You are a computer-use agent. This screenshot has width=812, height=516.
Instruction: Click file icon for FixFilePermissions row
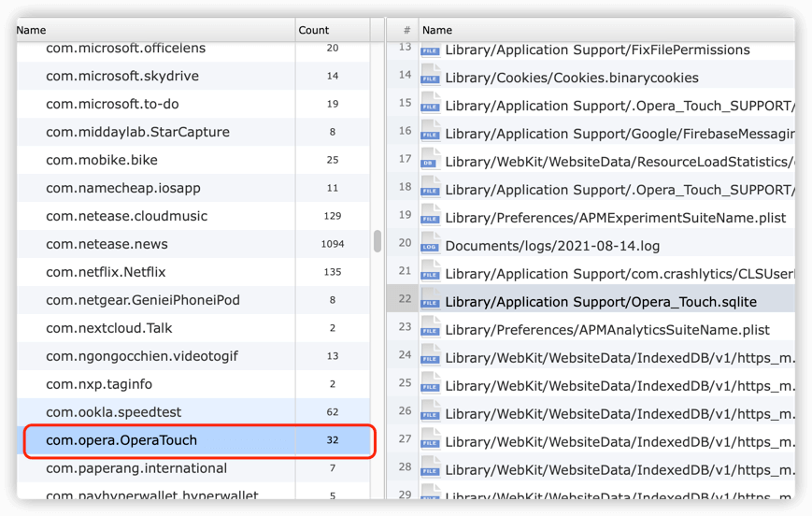(430, 49)
